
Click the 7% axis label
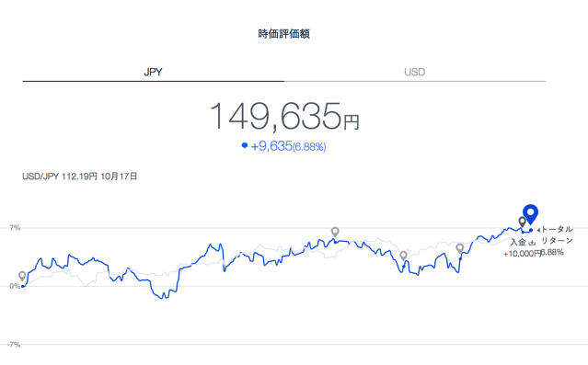click(15, 227)
